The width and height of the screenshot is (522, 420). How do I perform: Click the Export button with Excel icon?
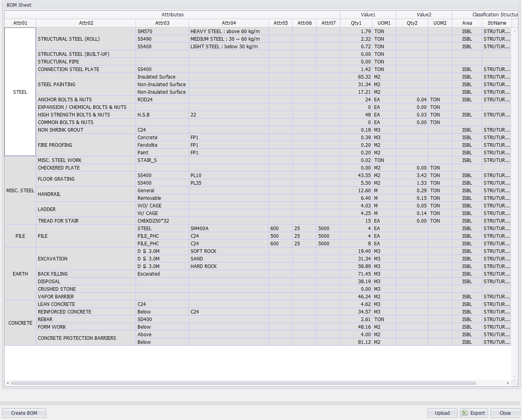474,413
